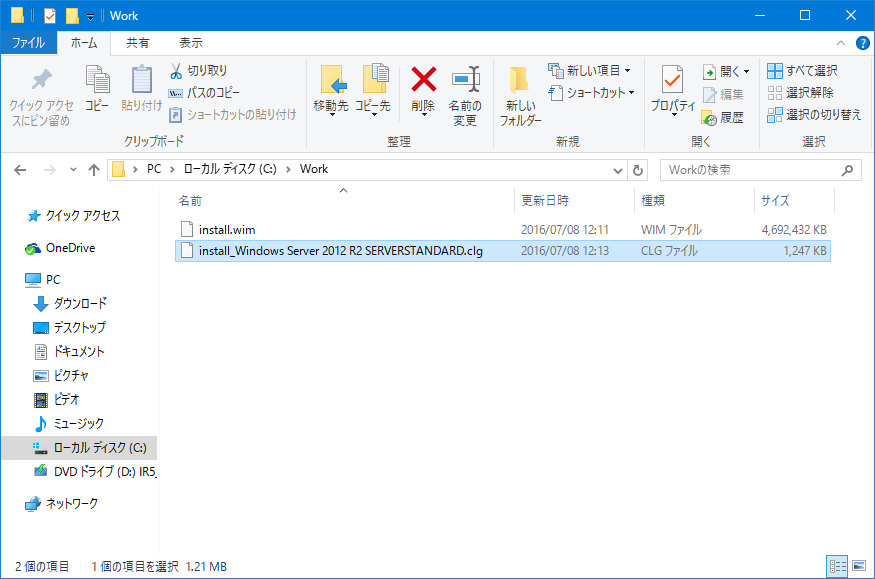This screenshot has height=579, width=875.
Task: Open Shortcut (ショートカット) ribbon menu
Action: pyautogui.click(x=592, y=93)
